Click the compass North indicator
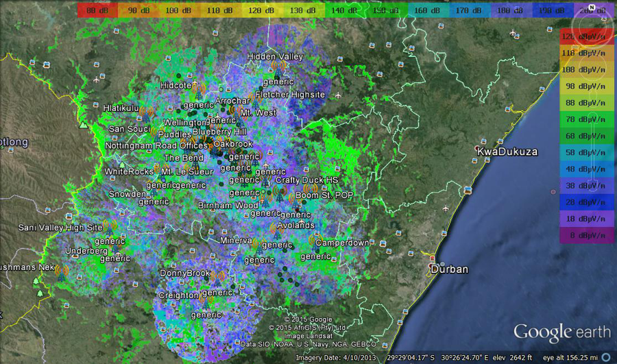Viewport: 617px width, 364px height. click(601, 9)
